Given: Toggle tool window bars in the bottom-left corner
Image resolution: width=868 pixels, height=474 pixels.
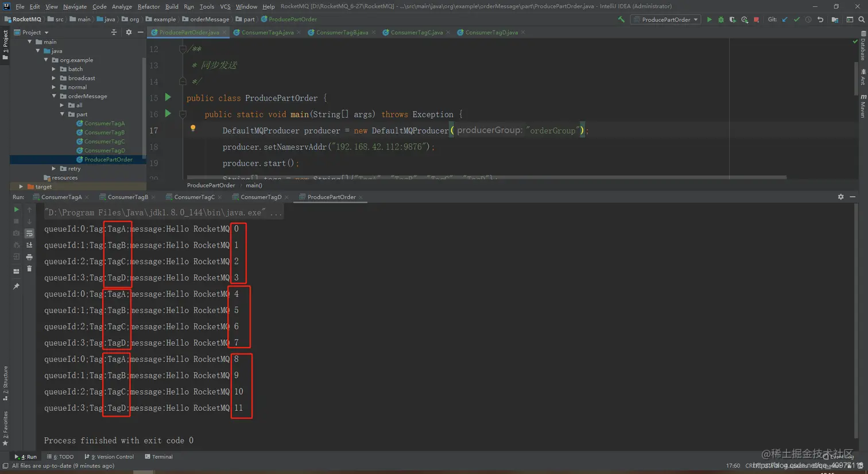Looking at the screenshot, I should (x=5, y=466).
